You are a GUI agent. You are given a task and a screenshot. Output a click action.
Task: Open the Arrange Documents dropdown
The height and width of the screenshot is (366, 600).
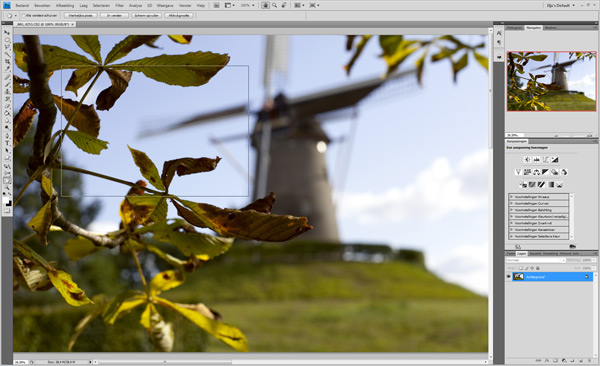(x=299, y=5)
